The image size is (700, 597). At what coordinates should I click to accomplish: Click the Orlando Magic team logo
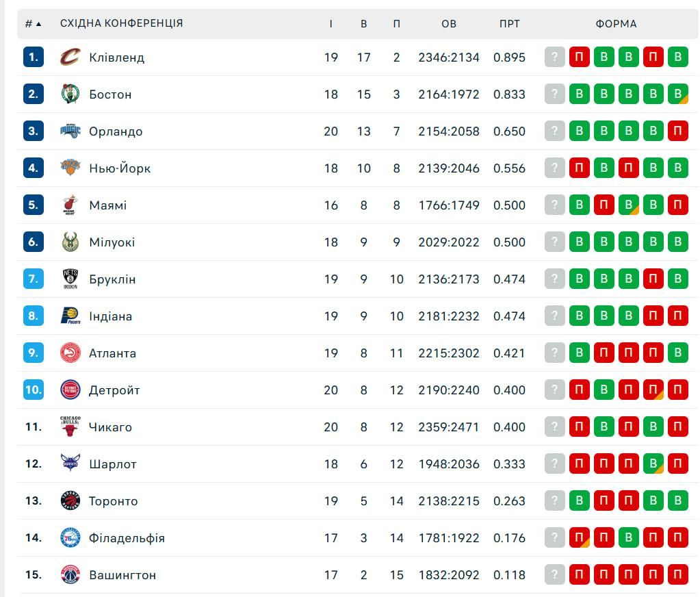(70, 131)
